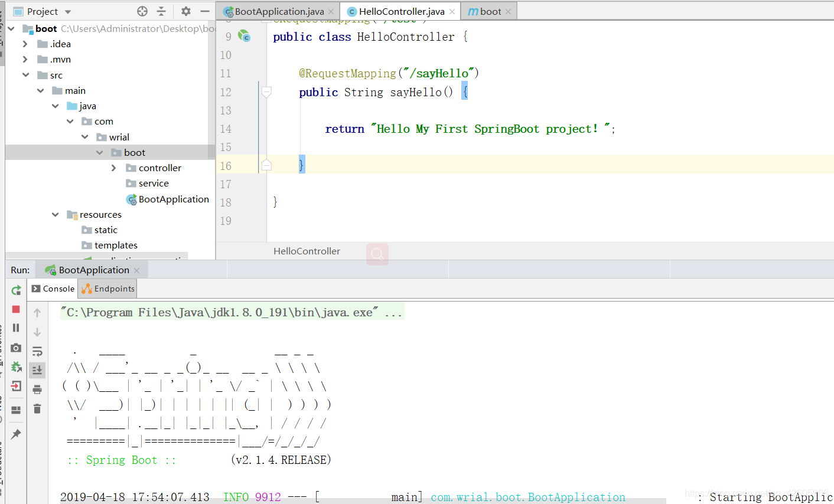The height and width of the screenshot is (504, 834).
Task: Close the BootApplication.java tab
Action: coord(331,11)
